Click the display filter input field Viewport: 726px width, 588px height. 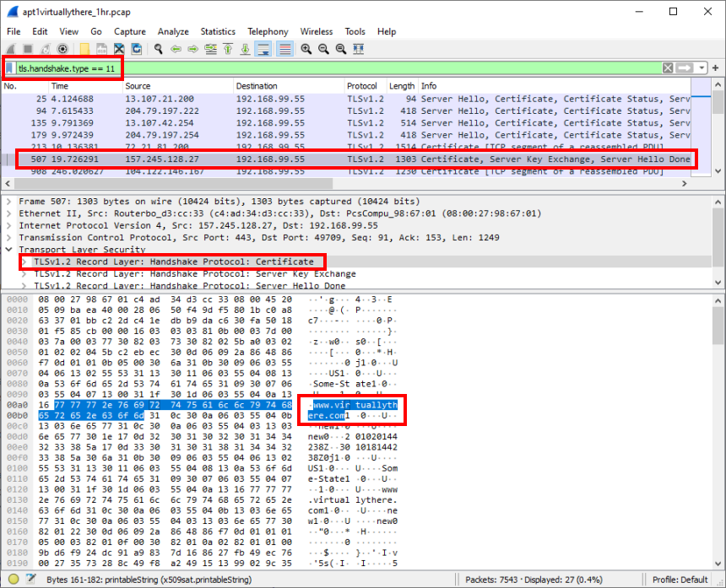coord(338,68)
